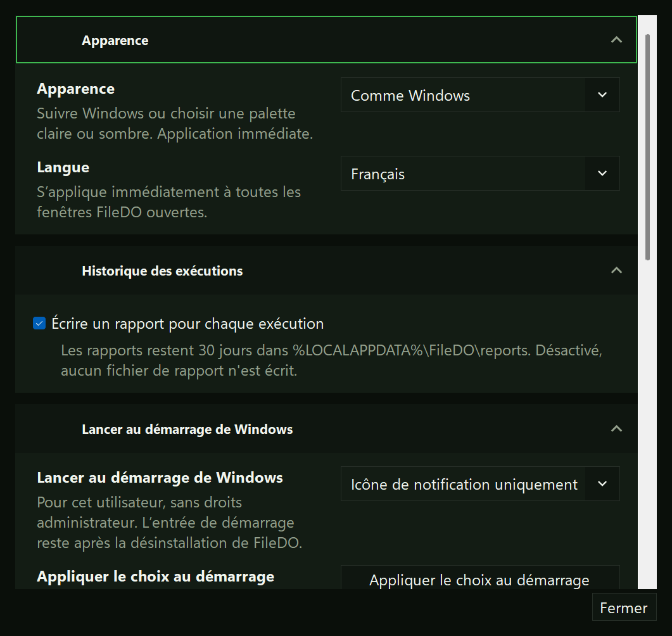Click the note about reports kept 30 jours
Screen dimensions: 672x636
[331, 360]
